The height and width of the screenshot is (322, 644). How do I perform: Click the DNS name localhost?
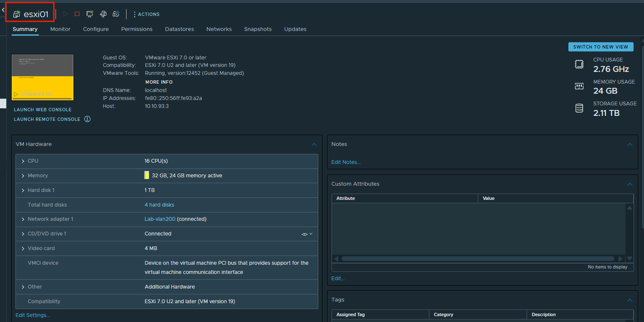(156, 90)
